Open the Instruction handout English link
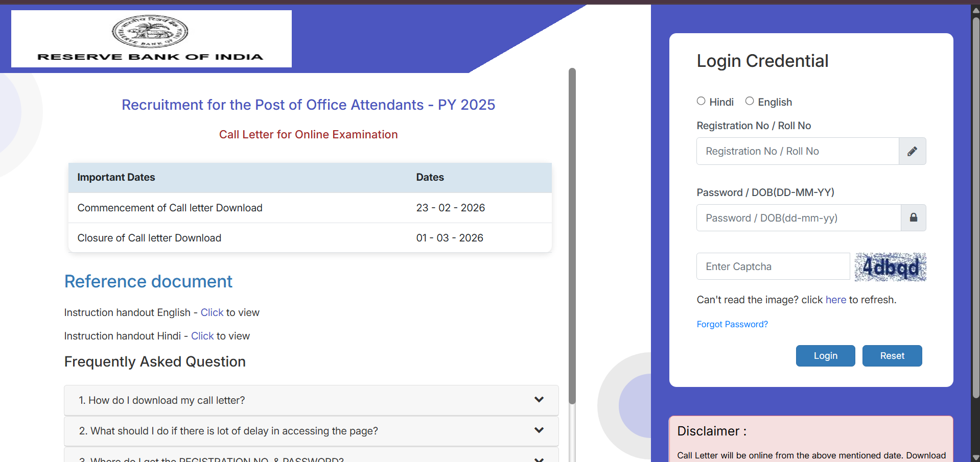980x462 pixels. [212, 312]
